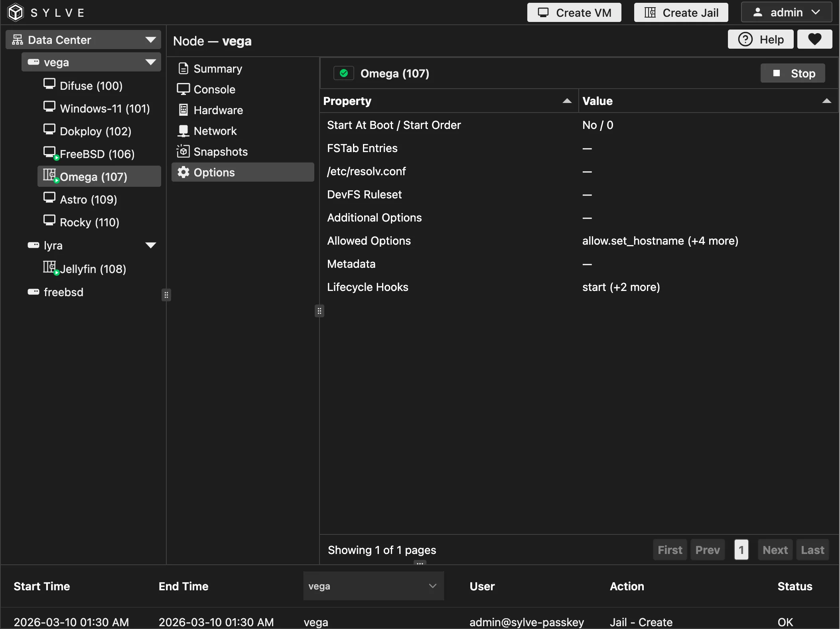Open the Network section

coord(215,131)
